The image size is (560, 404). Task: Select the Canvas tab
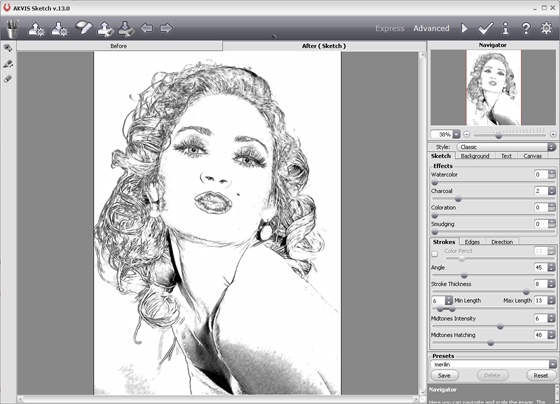[x=532, y=156]
